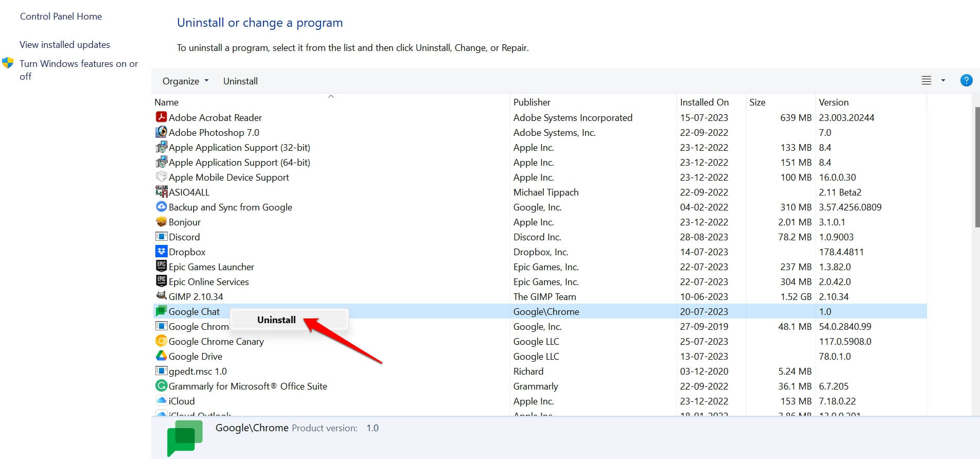Choose Uninstall from the context menu

coord(276,320)
